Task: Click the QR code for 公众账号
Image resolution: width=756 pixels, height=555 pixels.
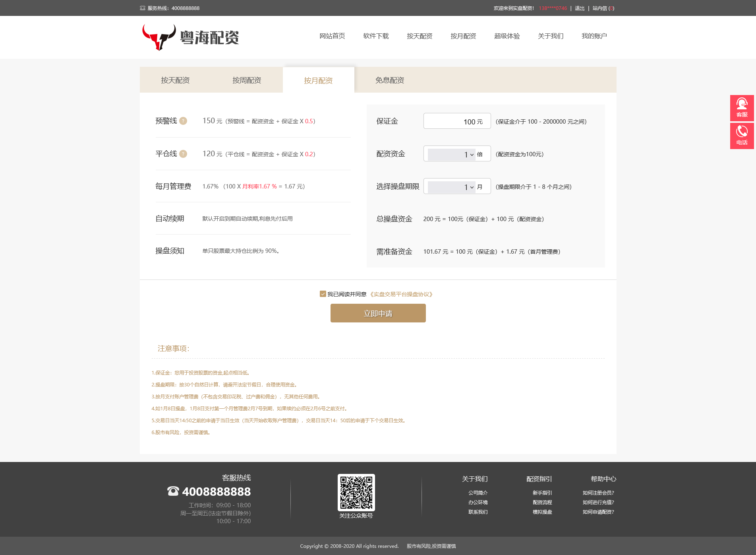Action: click(x=356, y=492)
